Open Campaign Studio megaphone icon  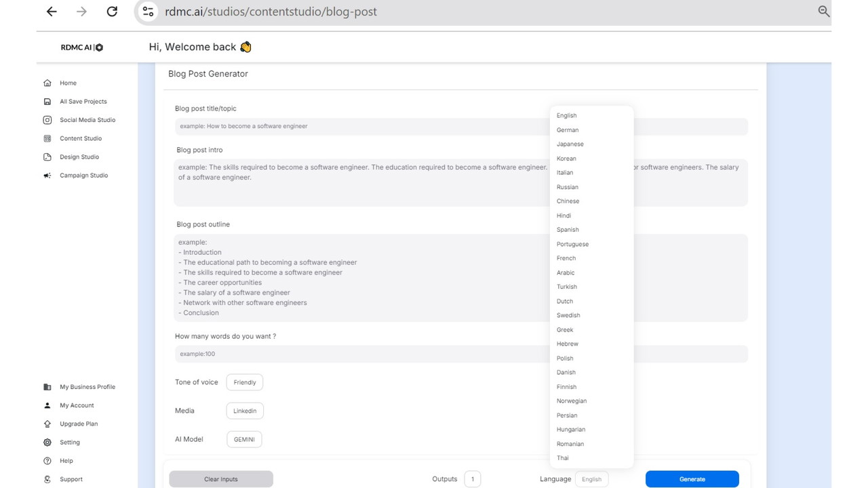[x=47, y=176]
